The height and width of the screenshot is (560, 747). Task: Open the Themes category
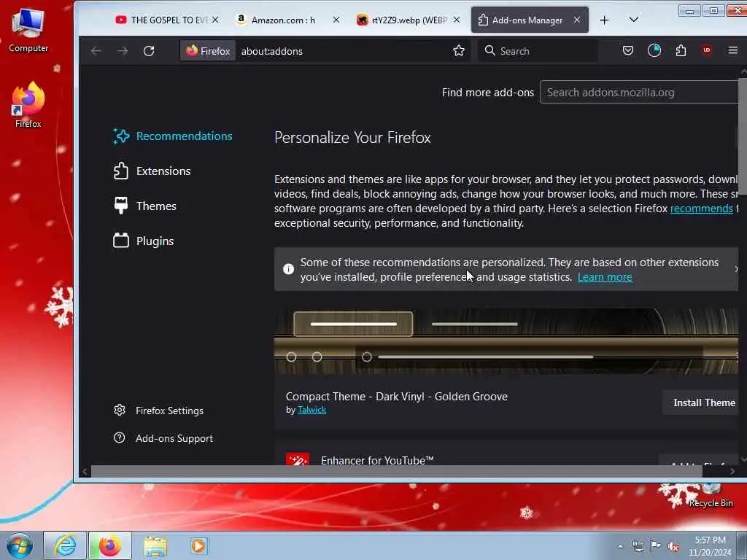point(145,206)
